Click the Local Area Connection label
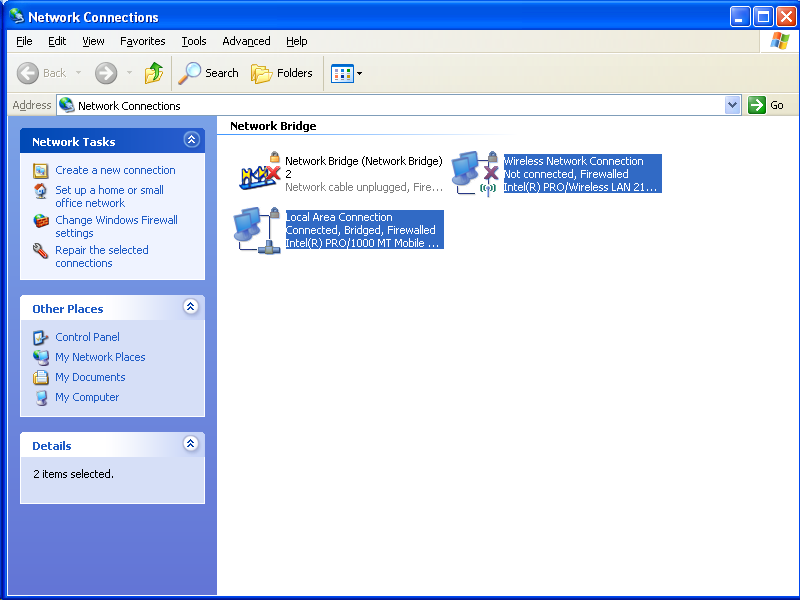Viewport: 800px width, 600px height. (x=339, y=217)
